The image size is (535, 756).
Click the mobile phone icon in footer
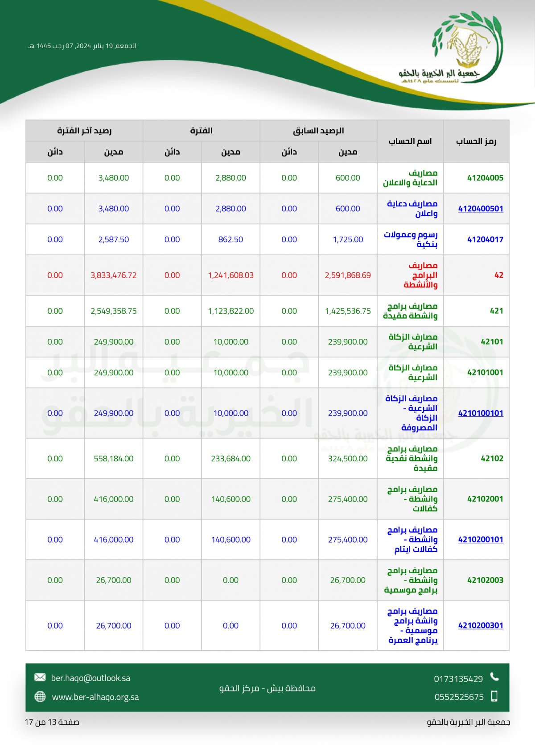coord(494,696)
